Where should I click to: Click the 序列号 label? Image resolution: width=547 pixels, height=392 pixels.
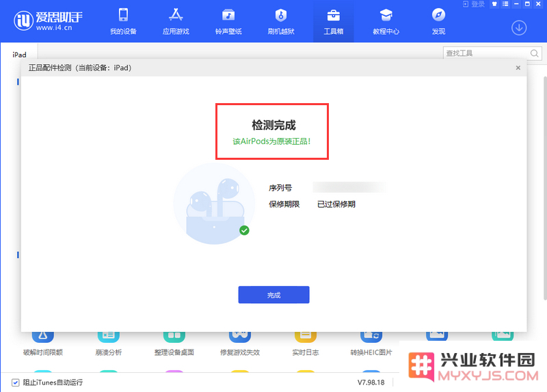(280, 188)
